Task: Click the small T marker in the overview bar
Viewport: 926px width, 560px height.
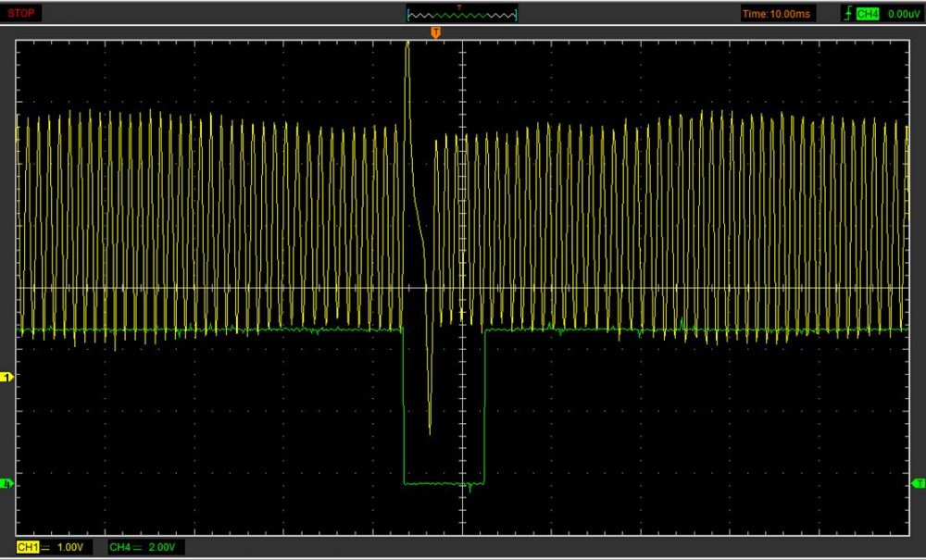Action: click(x=458, y=6)
